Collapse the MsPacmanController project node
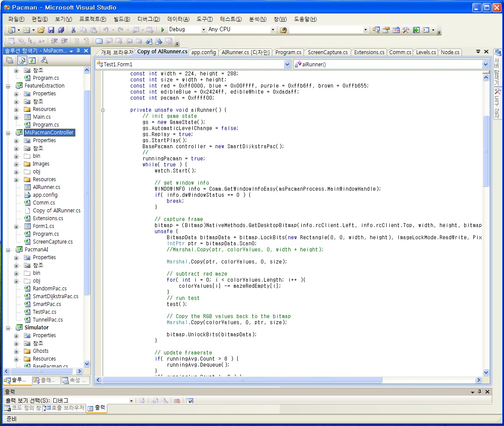 (x=8, y=133)
